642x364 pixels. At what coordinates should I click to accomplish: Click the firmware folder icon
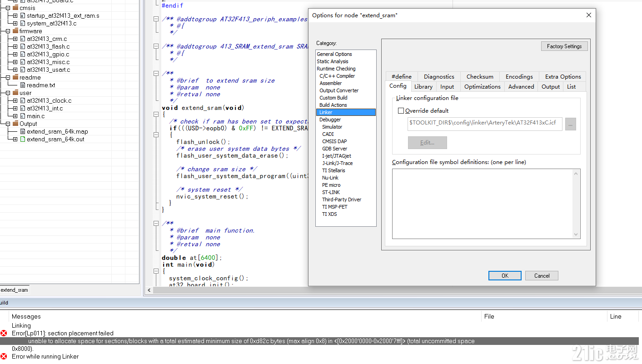pos(15,31)
